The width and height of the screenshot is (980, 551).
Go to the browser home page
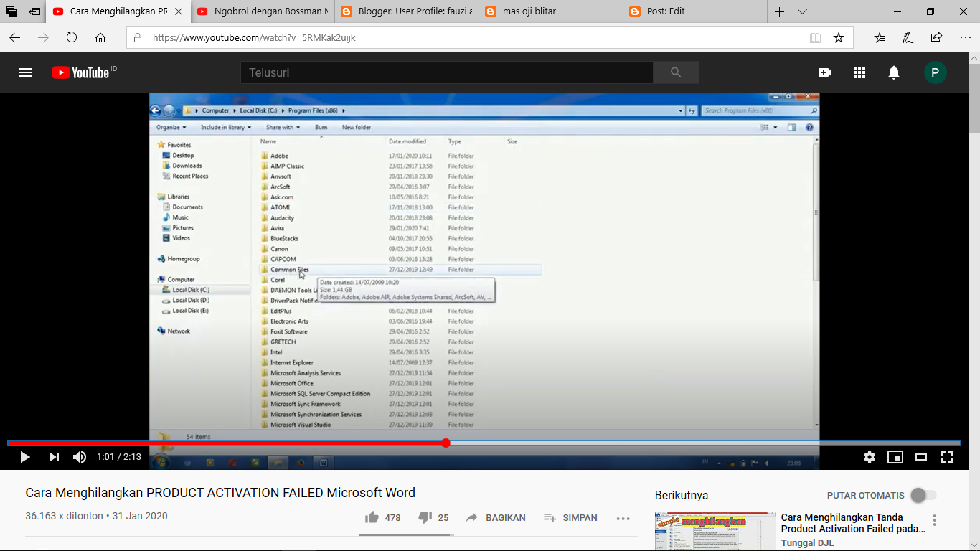point(100,37)
